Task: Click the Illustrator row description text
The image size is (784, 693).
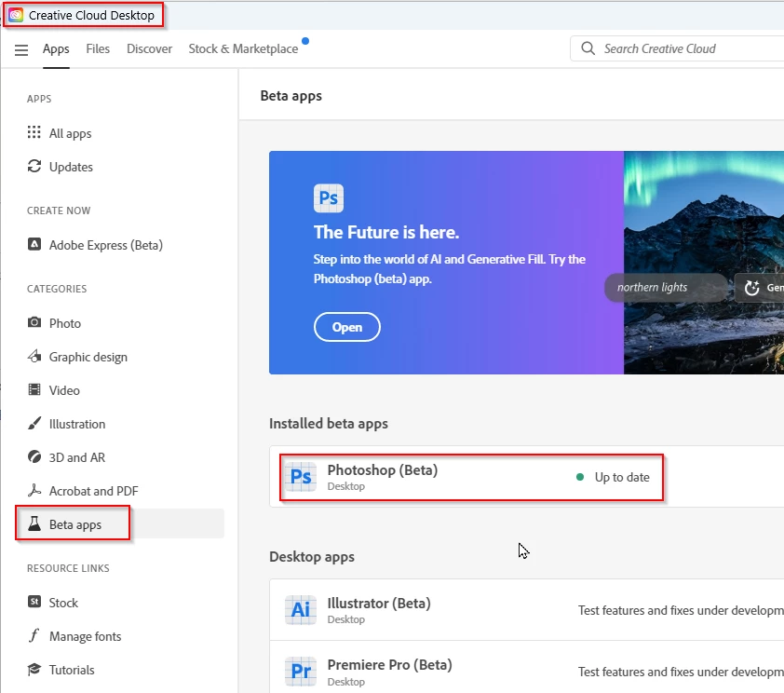Action: (x=681, y=610)
